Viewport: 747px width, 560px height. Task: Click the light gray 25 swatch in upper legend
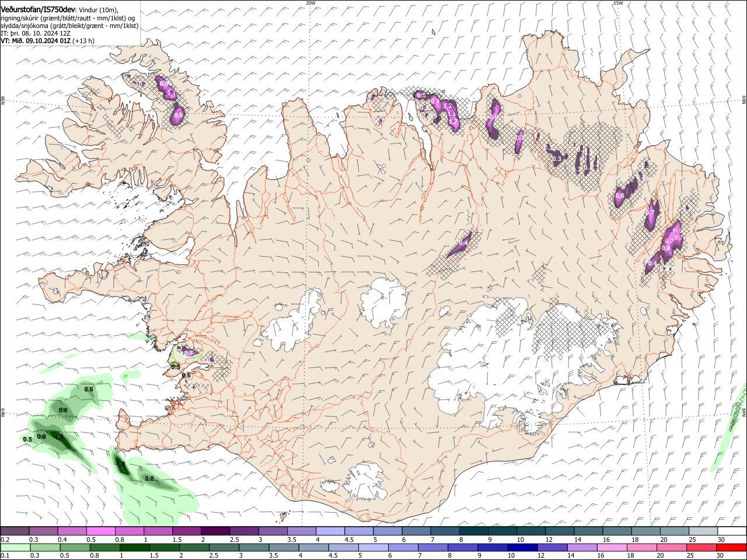click(x=703, y=531)
